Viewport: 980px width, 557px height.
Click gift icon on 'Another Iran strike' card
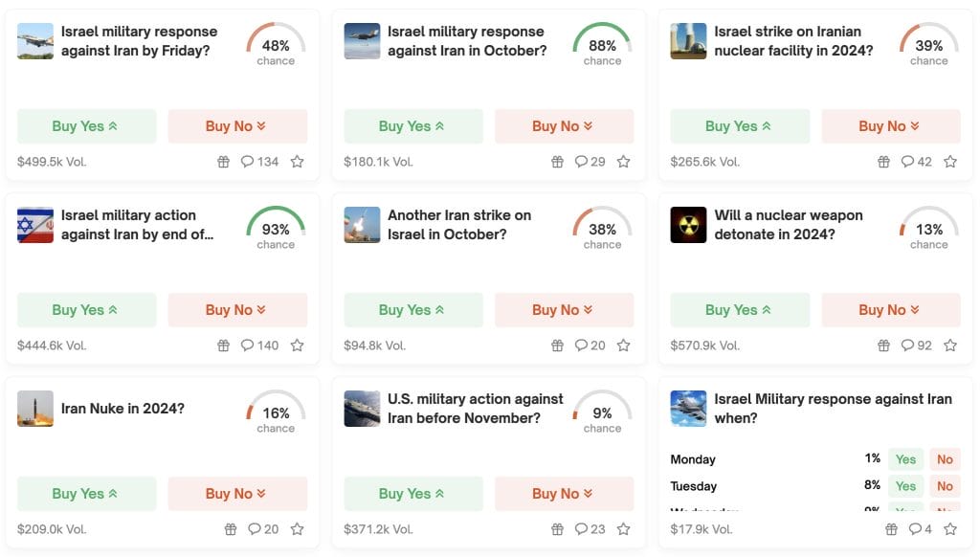[x=558, y=345]
